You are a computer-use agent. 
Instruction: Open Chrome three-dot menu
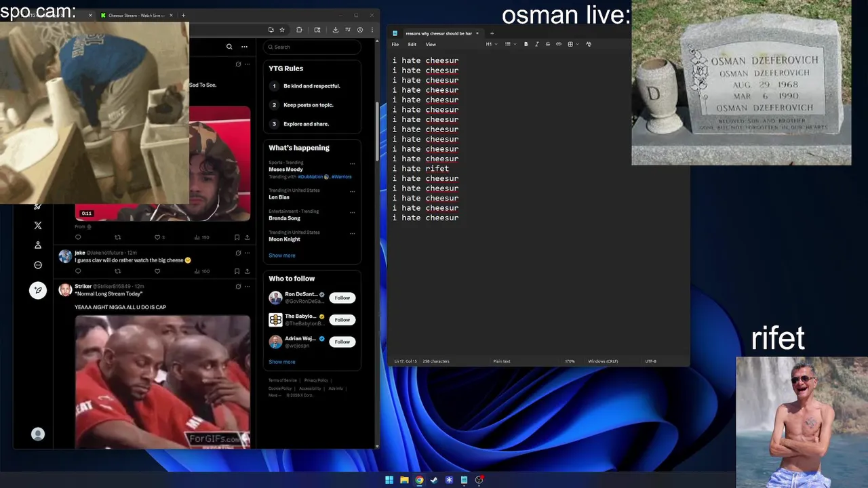(x=372, y=30)
